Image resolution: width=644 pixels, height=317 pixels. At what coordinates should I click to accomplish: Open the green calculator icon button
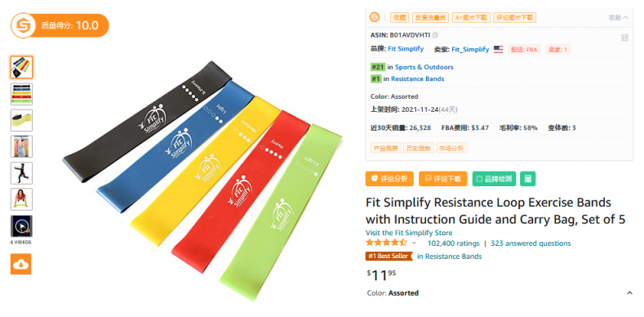(528, 179)
